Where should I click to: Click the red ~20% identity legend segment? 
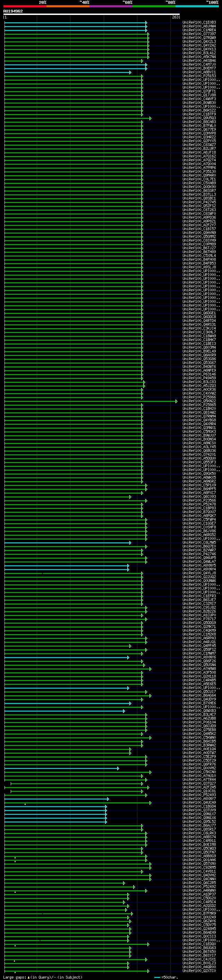[25, 6]
